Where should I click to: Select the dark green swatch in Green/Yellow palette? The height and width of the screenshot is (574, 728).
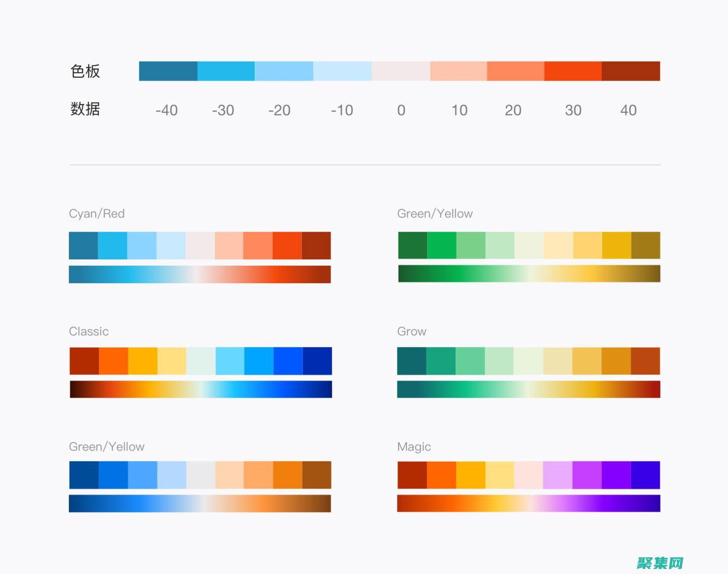[x=412, y=245]
